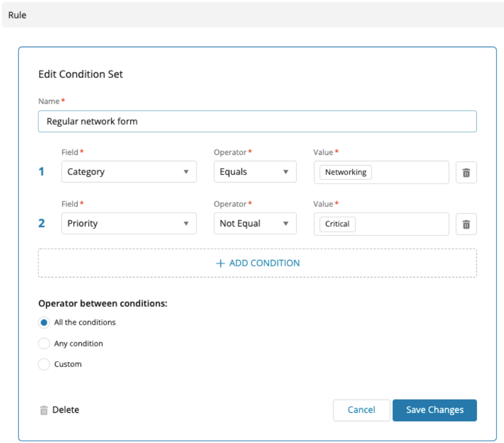Click the Save Changes button
Image resolution: width=504 pixels, height=443 pixels.
coord(434,410)
